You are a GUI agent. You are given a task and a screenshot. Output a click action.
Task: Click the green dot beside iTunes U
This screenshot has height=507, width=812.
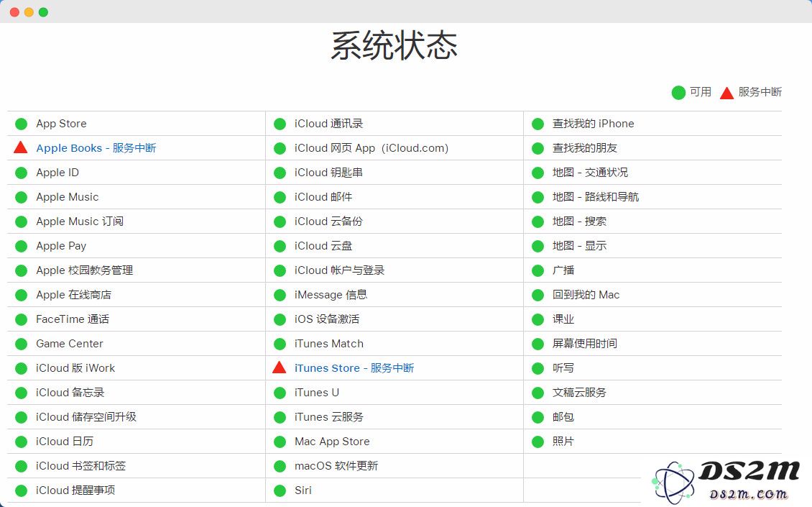[x=280, y=393]
